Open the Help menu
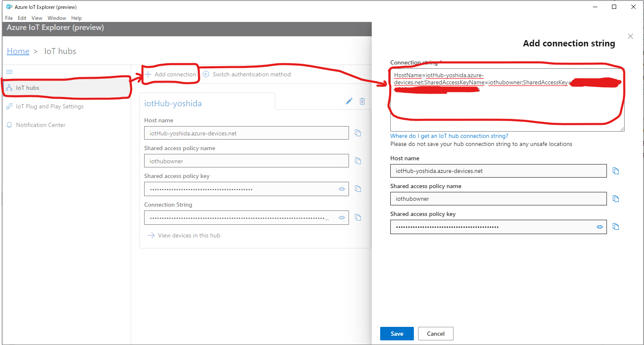Image resolution: width=644 pixels, height=345 pixels. tap(76, 18)
